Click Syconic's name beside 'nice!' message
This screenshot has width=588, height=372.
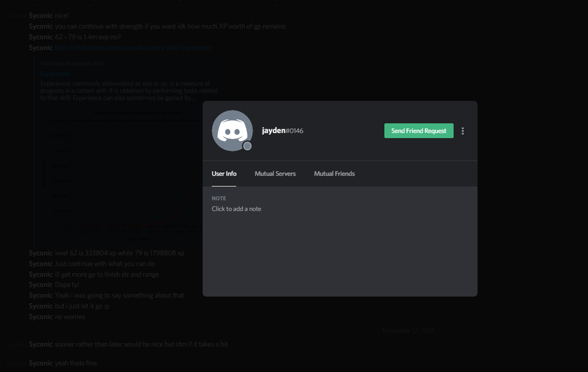pos(41,15)
